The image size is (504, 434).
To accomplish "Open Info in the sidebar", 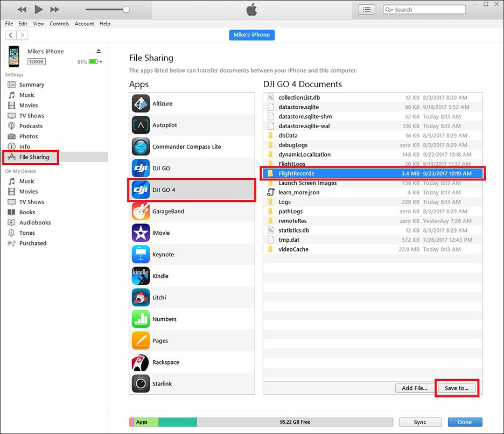I will [24, 146].
